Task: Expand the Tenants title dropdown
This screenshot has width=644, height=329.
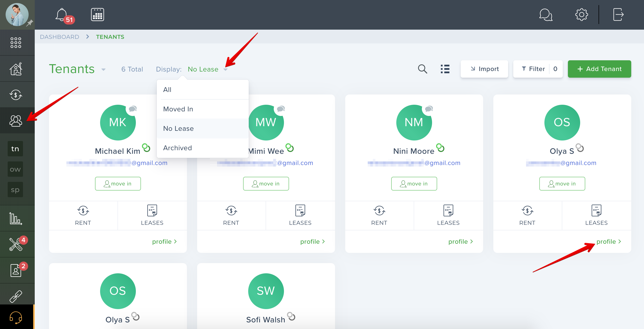Action: (103, 69)
